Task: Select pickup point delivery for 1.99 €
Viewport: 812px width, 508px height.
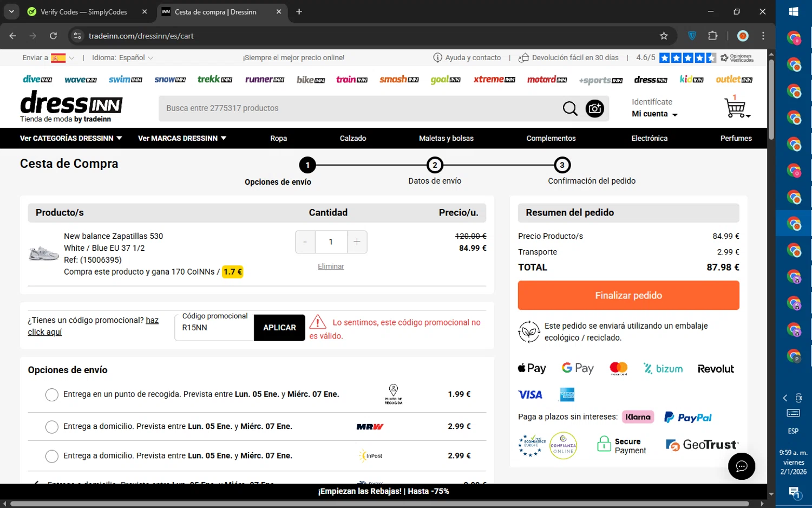Action: coord(52,395)
